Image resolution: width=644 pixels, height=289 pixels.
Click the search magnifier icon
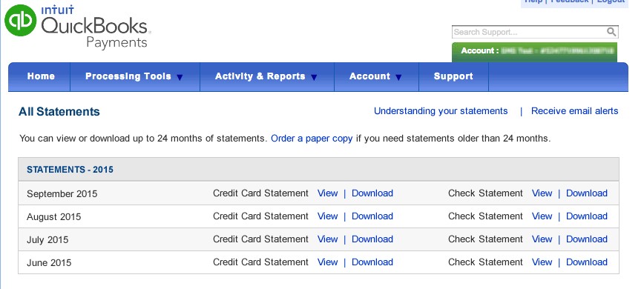[611, 32]
